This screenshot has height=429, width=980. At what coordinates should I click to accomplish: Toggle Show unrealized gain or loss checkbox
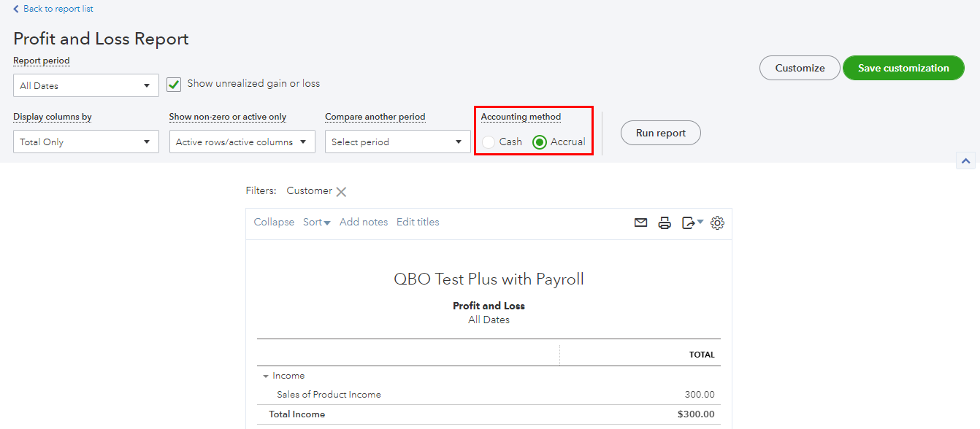(x=174, y=85)
